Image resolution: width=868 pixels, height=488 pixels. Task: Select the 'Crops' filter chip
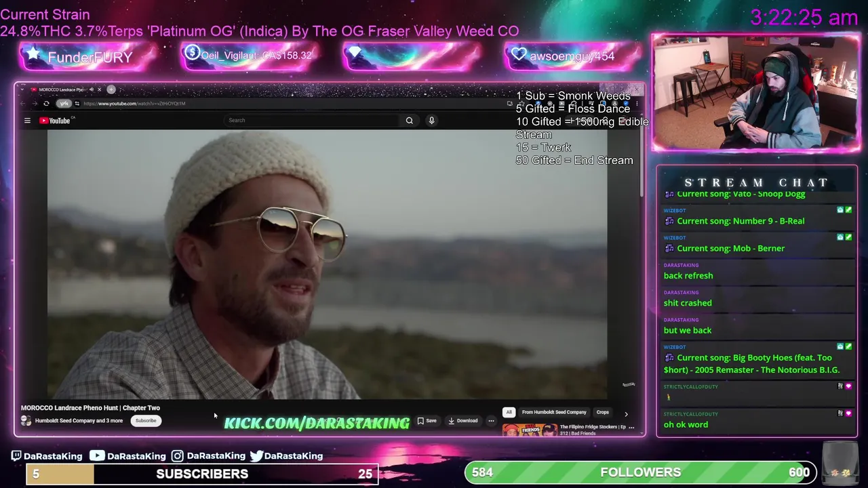603,412
